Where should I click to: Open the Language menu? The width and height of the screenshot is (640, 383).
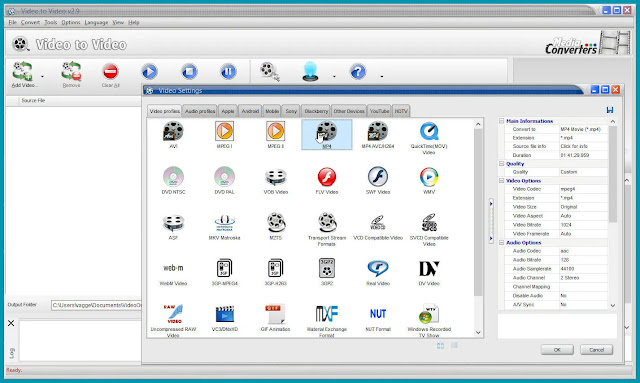click(x=96, y=22)
